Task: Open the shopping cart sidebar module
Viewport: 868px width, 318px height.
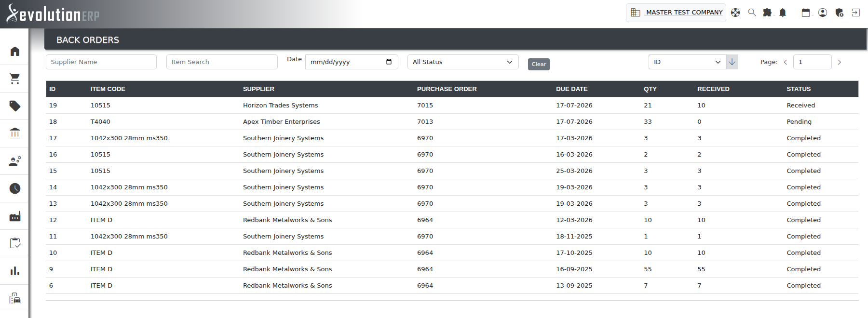Action: [15, 79]
